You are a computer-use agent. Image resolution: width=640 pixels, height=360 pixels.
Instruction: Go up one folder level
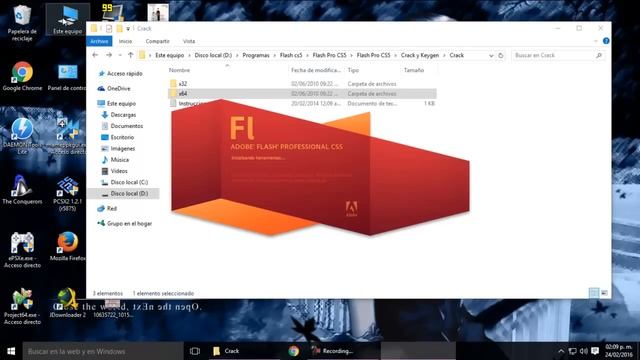[x=131, y=55]
